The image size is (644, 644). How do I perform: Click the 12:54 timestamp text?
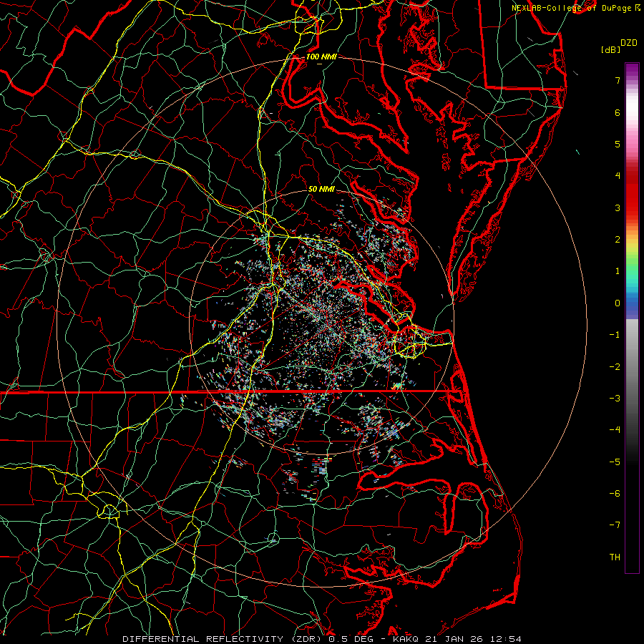coord(506,639)
